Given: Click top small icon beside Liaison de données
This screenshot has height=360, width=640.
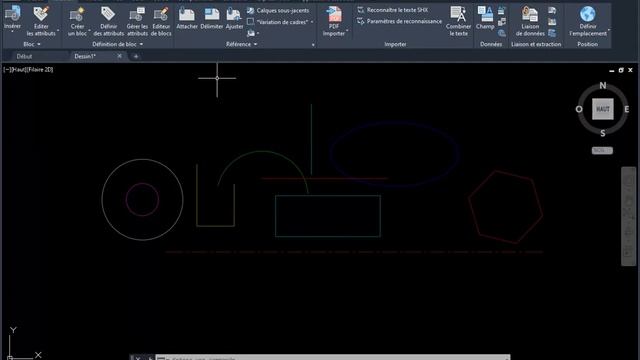Looking at the screenshot, I should 552,10.
